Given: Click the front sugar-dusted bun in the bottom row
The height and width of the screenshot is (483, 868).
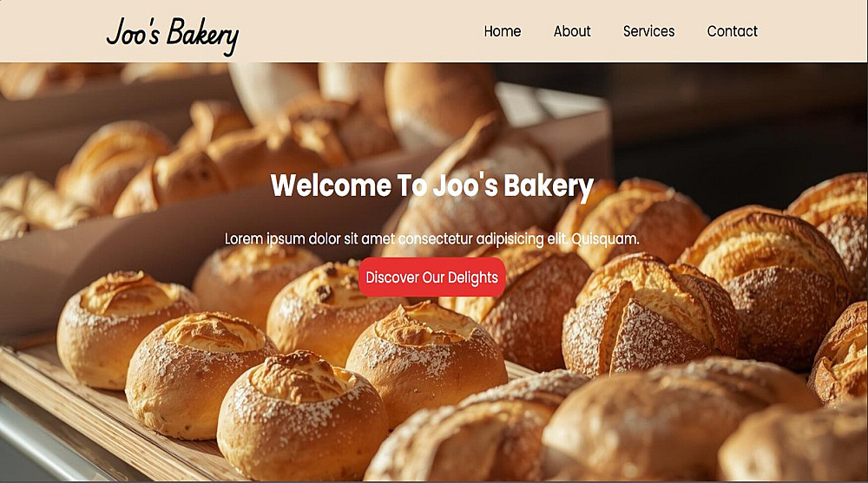Looking at the screenshot, I should (x=302, y=415).
